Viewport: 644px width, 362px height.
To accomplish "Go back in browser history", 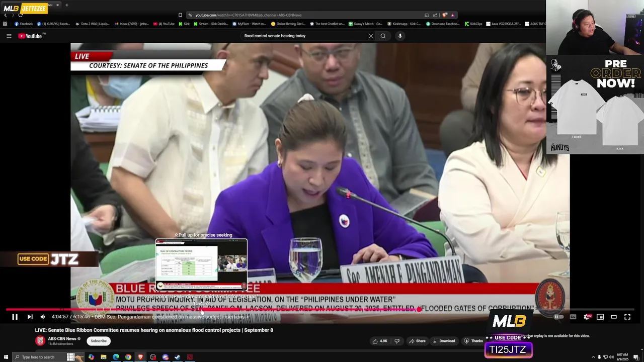I will (6, 15).
